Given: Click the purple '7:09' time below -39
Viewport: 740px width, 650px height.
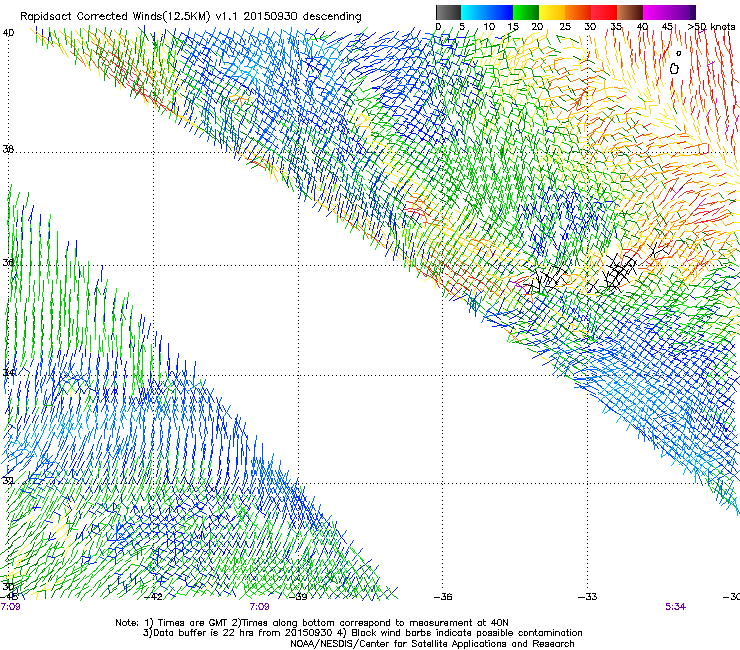Looking at the screenshot, I should click(260, 607).
